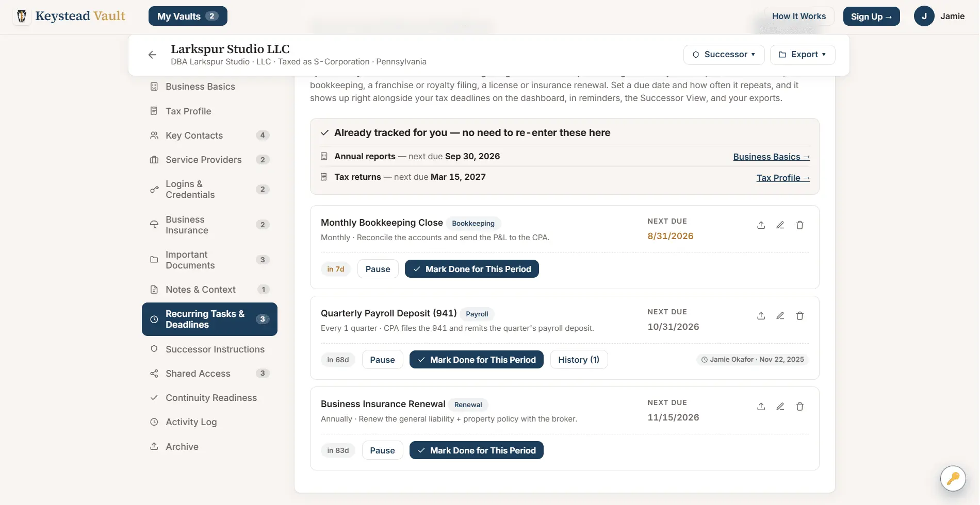Go to Business Basics in sidebar
This screenshot has width=980, height=505.
[x=209, y=87]
